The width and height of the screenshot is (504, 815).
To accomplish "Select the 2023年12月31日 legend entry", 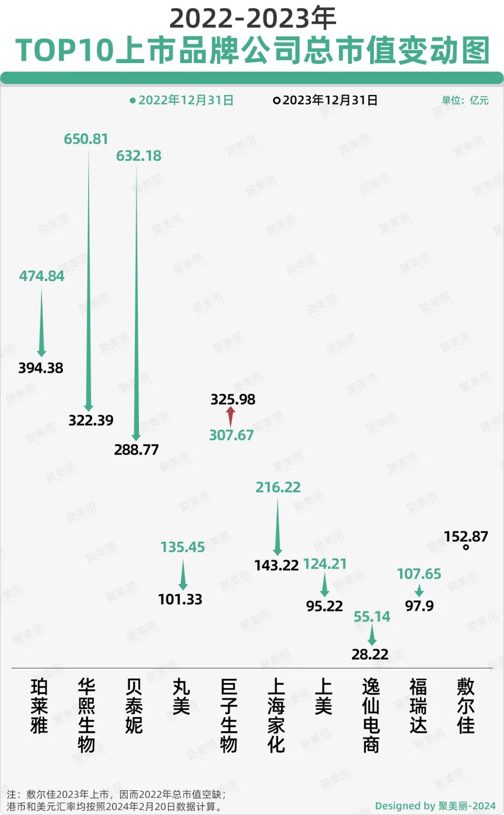I will (x=325, y=100).
